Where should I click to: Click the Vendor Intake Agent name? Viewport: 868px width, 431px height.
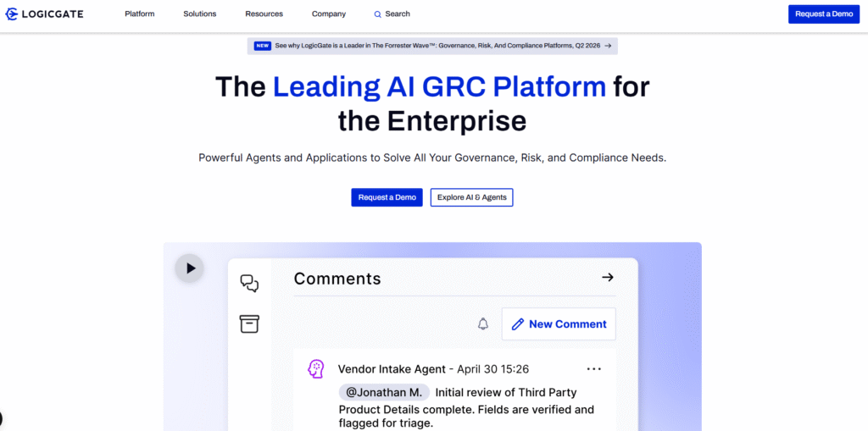point(392,368)
